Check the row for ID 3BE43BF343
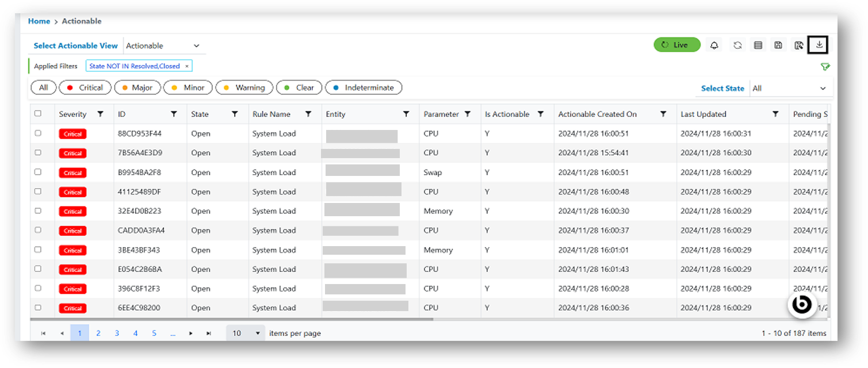This screenshot has width=868, height=368. click(38, 250)
